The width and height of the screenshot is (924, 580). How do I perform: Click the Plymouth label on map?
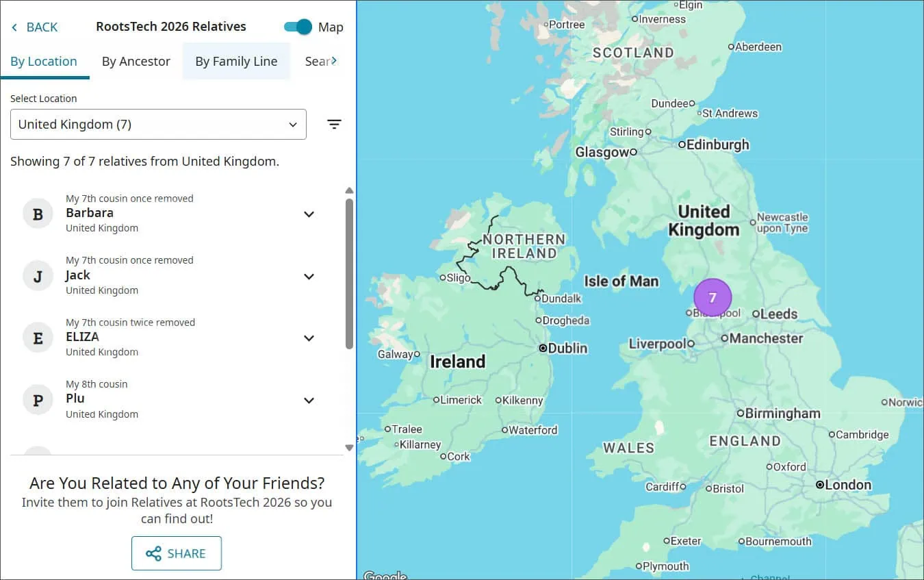pyautogui.click(x=666, y=566)
